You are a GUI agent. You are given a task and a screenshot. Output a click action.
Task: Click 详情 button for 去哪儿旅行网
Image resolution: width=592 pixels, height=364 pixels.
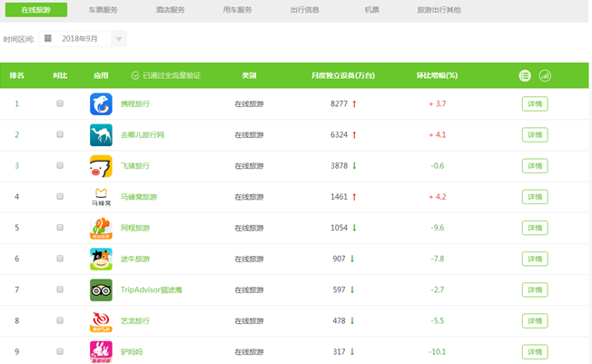535,134
